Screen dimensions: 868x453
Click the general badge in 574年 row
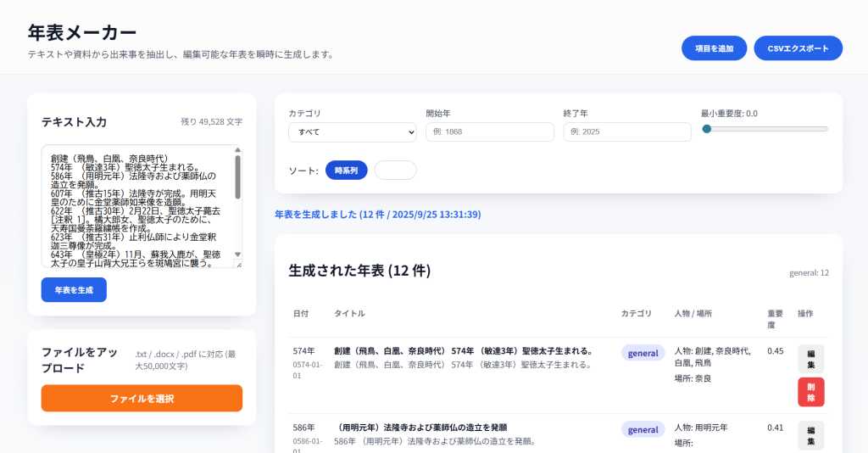pos(643,353)
